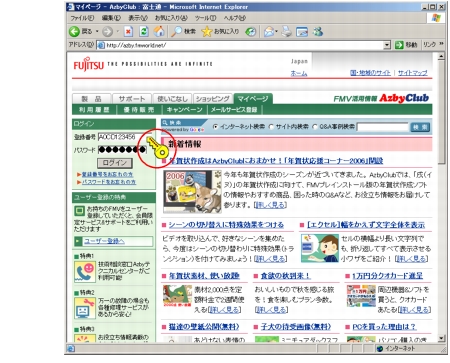
Task: Click the vertical scrollbar thumb
Action: coord(441,112)
